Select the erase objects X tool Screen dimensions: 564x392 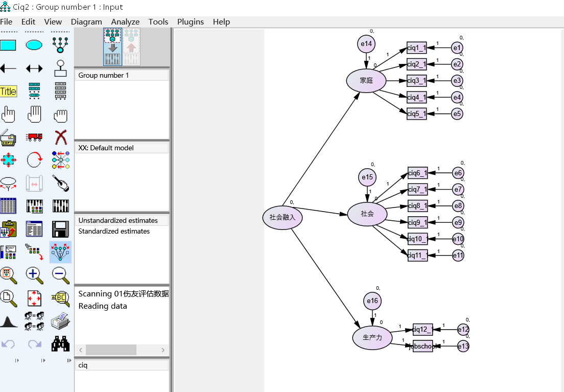pos(60,137)
